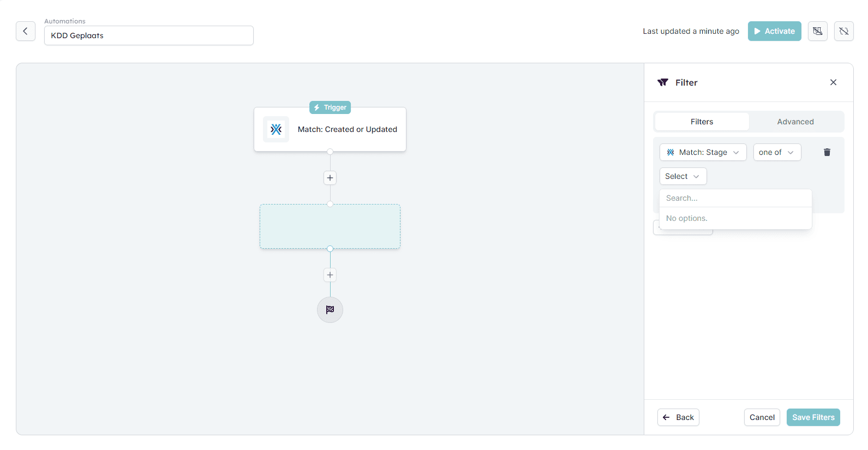
Task: Click the 'Last updated a minute ago' text
Action: (x=691, y=31)
